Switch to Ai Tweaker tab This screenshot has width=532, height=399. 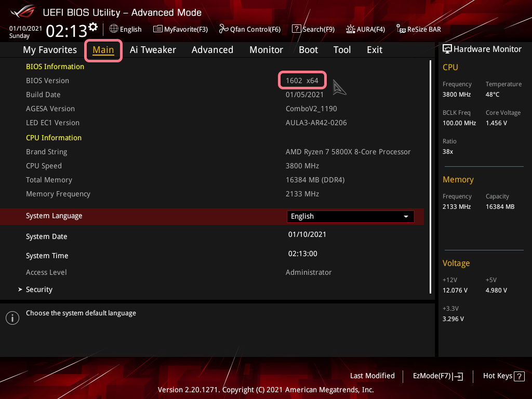153,50
